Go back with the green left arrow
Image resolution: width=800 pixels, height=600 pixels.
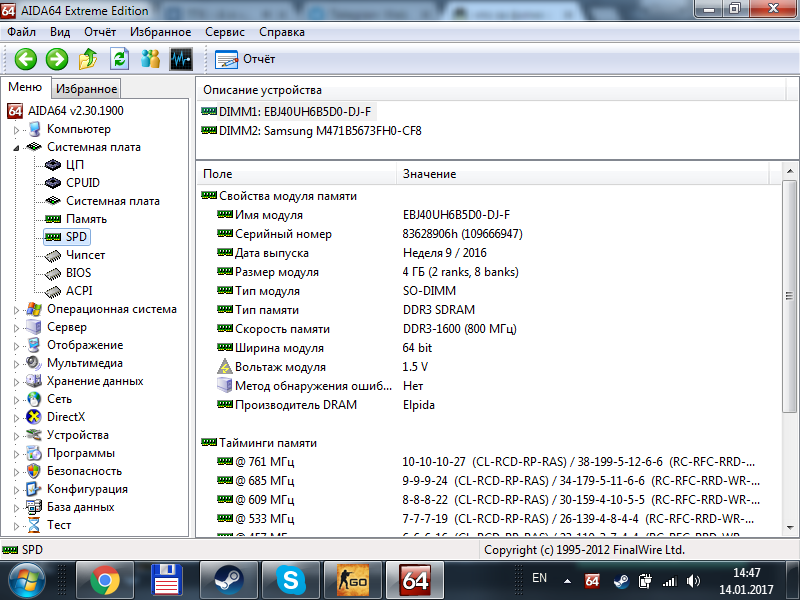26,59
